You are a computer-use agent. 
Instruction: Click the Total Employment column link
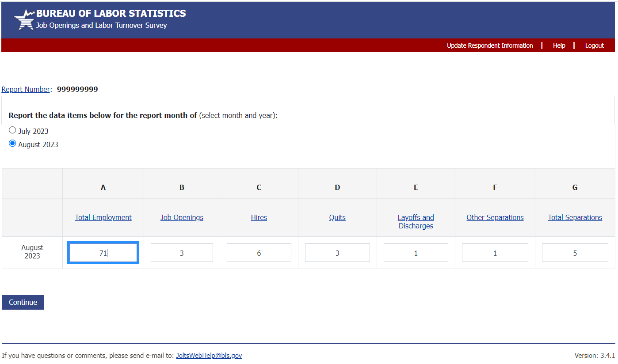coord(103,217)
